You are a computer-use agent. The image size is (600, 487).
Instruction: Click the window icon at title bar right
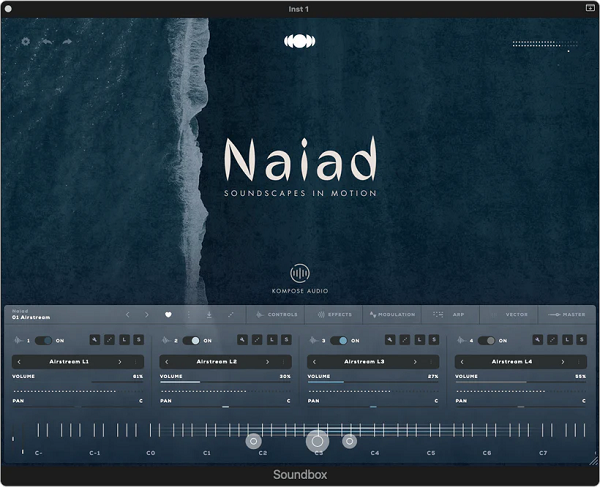point(590,8)
